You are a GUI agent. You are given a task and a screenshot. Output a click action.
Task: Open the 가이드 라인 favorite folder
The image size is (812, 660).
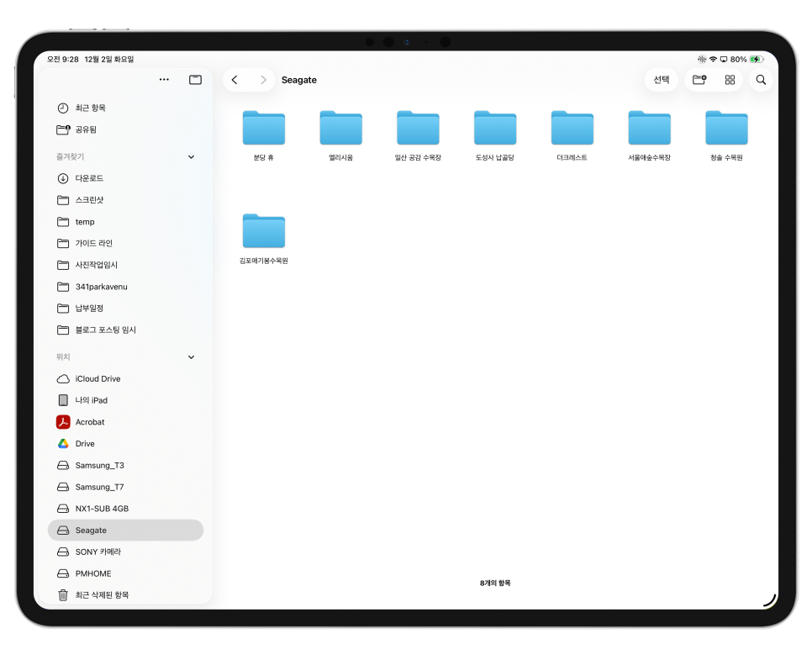[125, 243]
